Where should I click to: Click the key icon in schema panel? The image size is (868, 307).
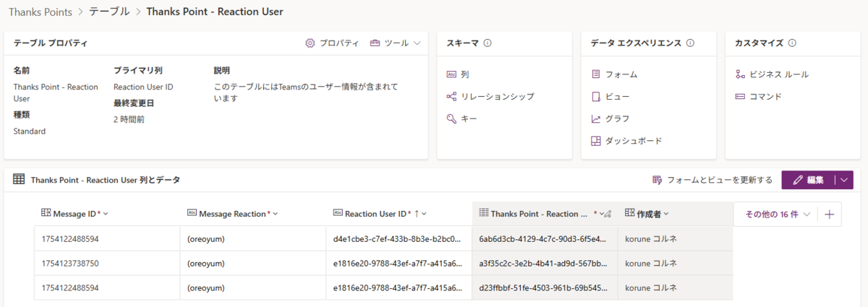451,118
